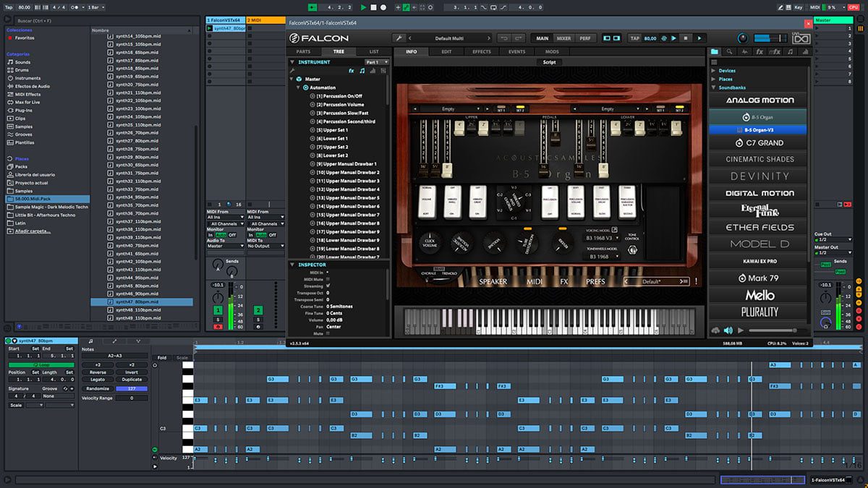Viewport: 868px width, 488px height.
Task: Toggle the green Loop button in clip view
Action: click(42, 364)
